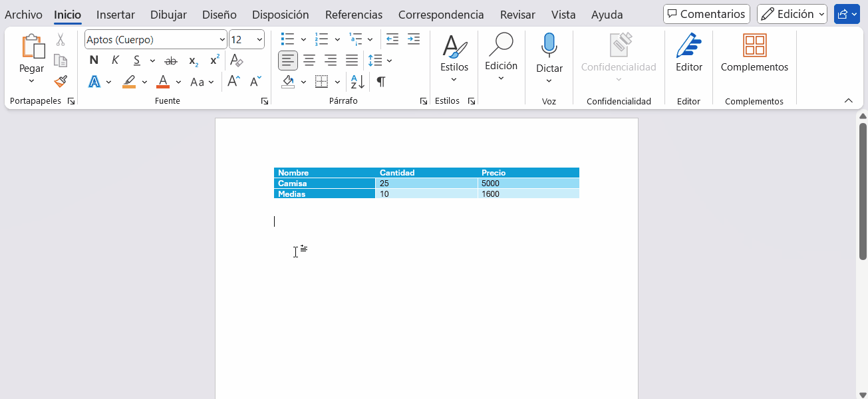Increase indent with the indent icon
Viewport: 868px width, 399px height.
tap(414, 39)
